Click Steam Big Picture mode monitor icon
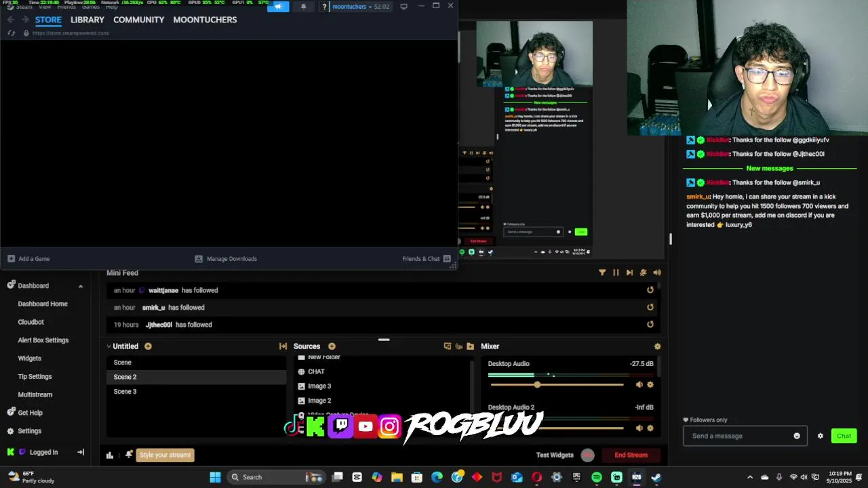 [x=404, y=7]
